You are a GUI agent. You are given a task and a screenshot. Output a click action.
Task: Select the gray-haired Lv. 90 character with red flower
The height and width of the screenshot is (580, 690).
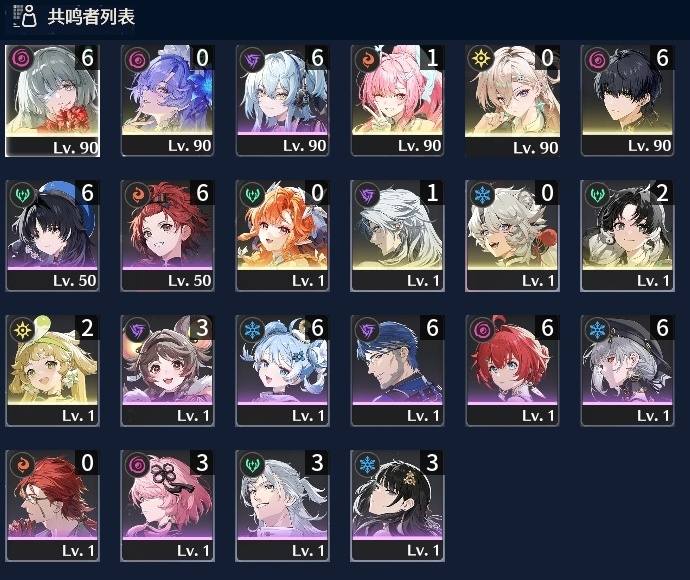[x=52, y=101]
